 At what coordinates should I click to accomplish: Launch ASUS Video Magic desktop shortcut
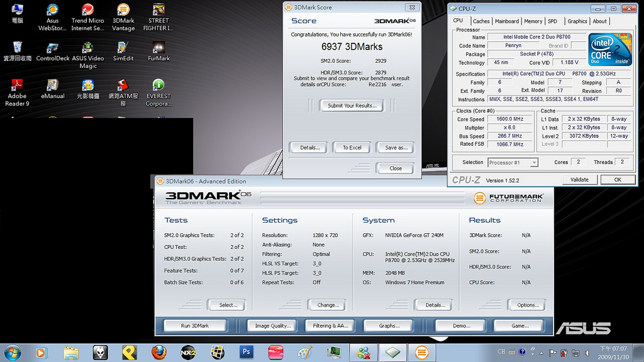tap(88, 55)
